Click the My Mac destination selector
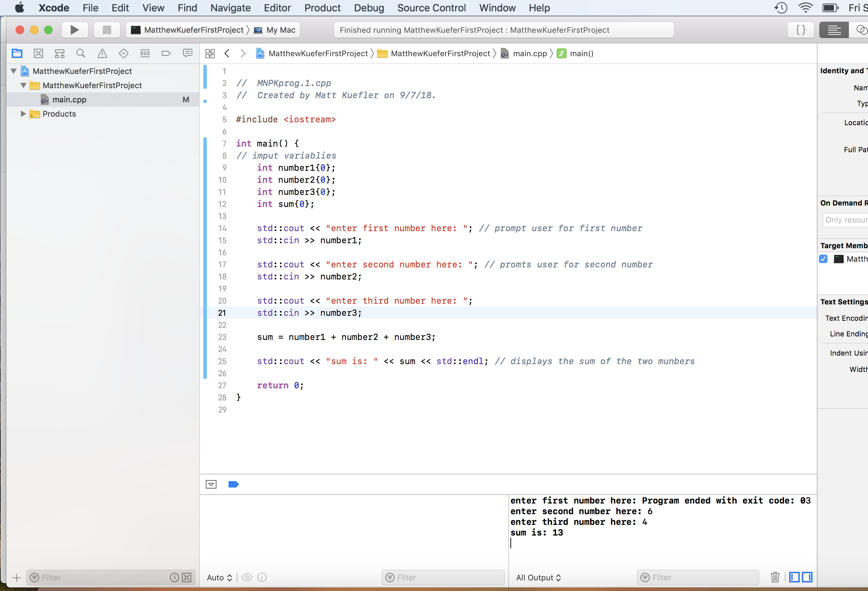 click(x=280, y=30)
